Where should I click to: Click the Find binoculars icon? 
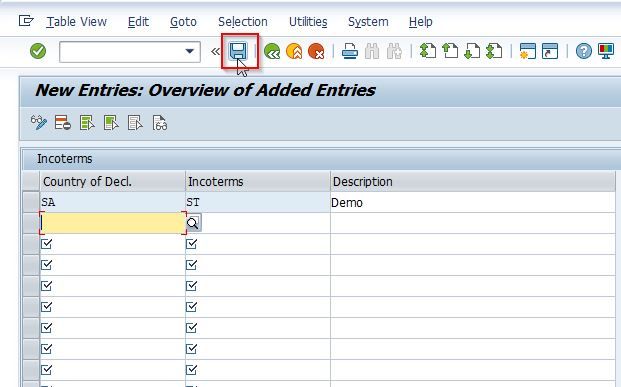372,51
